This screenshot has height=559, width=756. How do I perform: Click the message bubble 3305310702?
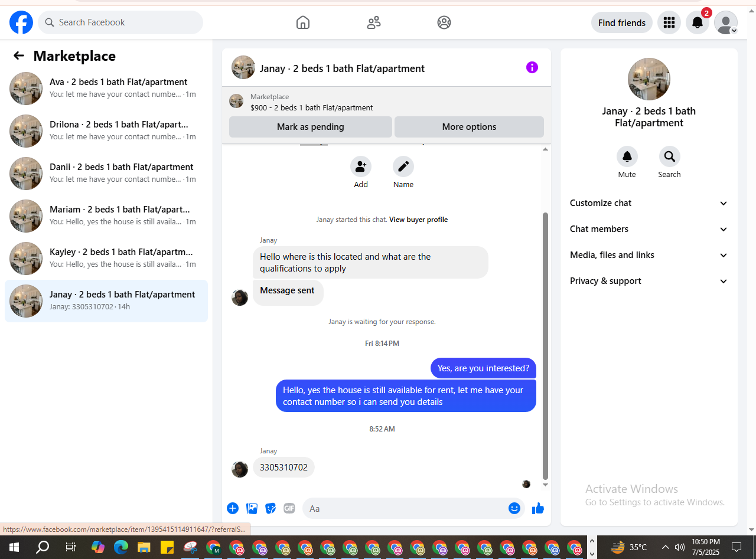[x=283, y=468]
